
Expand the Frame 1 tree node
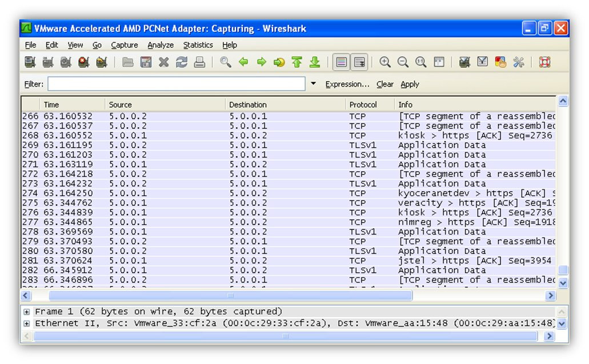(26, 312)
